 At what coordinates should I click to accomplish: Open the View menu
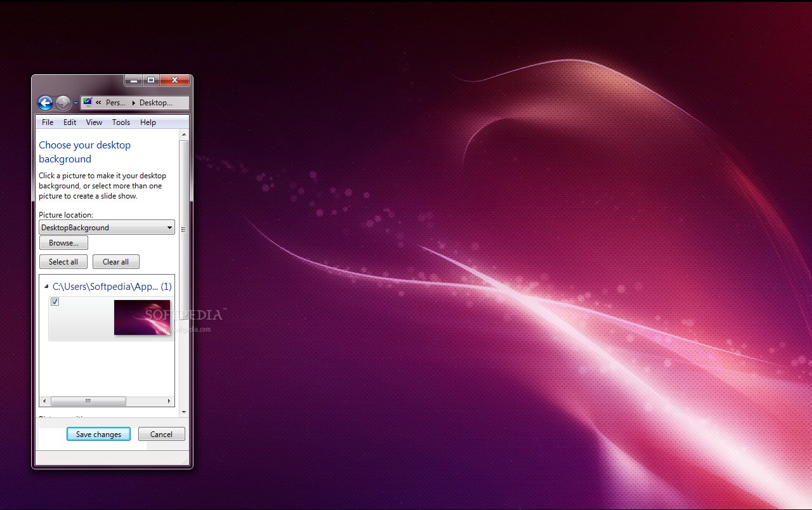tap(94, 122)
